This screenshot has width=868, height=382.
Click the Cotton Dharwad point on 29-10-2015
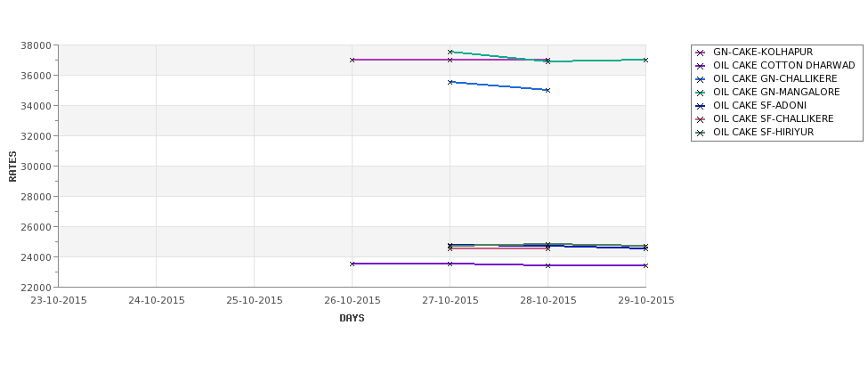(x=645, y=265)
